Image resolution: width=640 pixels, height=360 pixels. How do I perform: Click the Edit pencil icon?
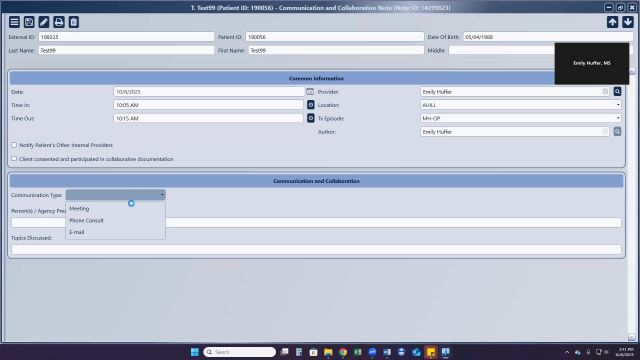tap(44, 22)
